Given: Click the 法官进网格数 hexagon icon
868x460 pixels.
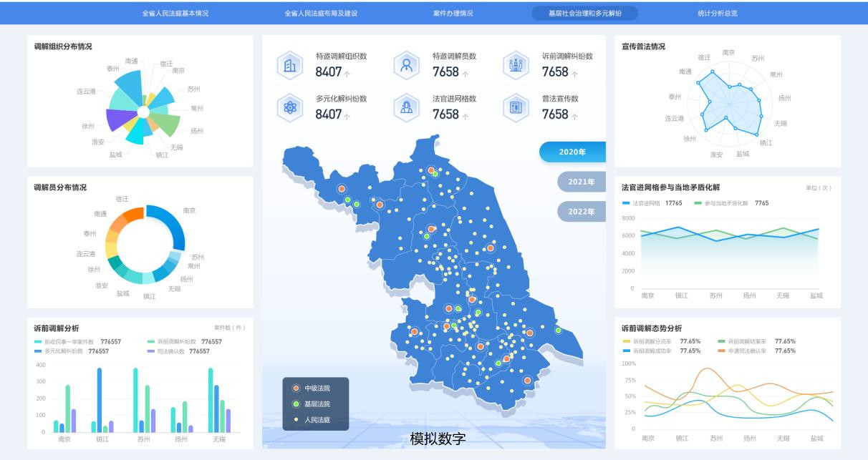Looking at the screenshot, I should pos(406,108).
